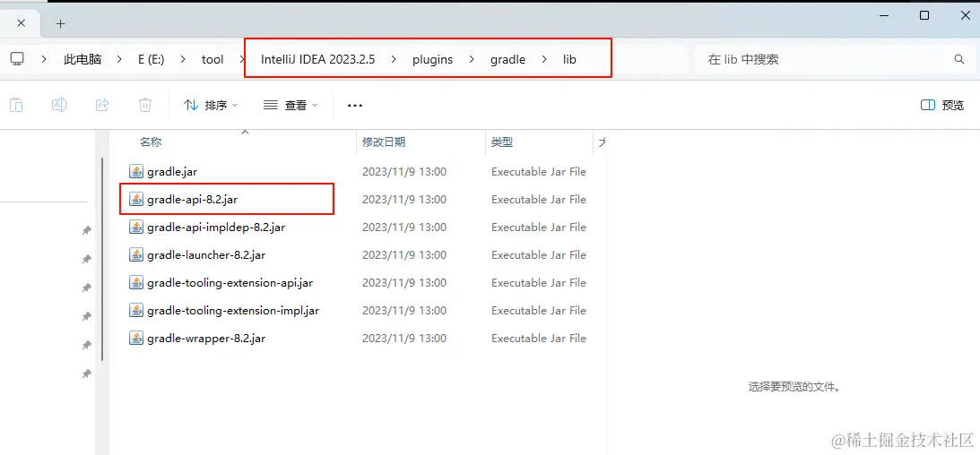Open the three-dots more options menu

pos(355,106)
